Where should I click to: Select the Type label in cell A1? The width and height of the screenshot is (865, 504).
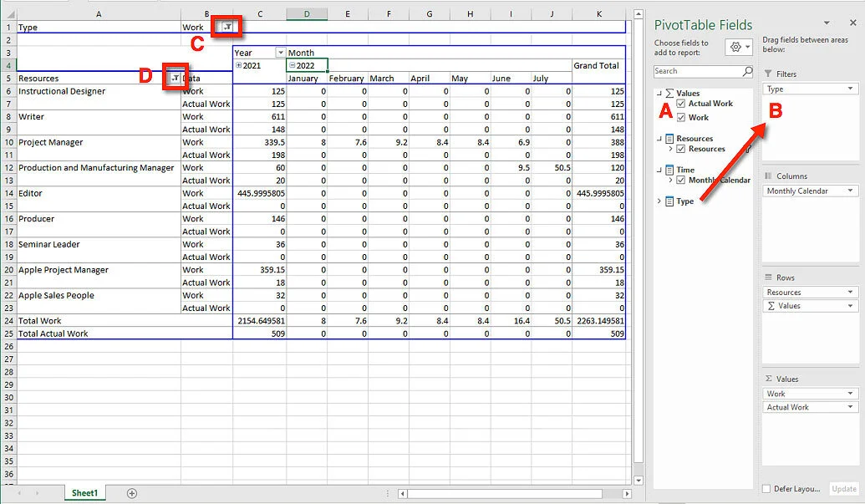[x=99, y=27]
